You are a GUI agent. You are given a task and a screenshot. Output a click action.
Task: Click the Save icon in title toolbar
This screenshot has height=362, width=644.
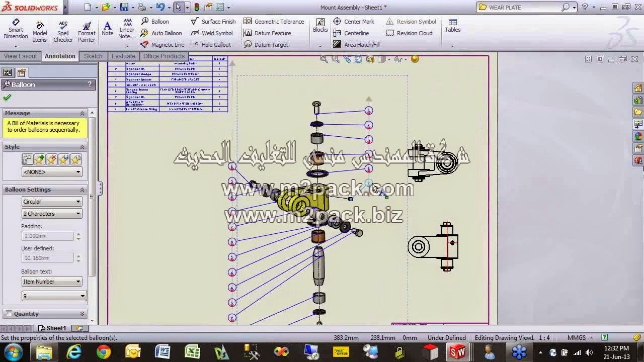pyautogui.click(x=124, y=7)
